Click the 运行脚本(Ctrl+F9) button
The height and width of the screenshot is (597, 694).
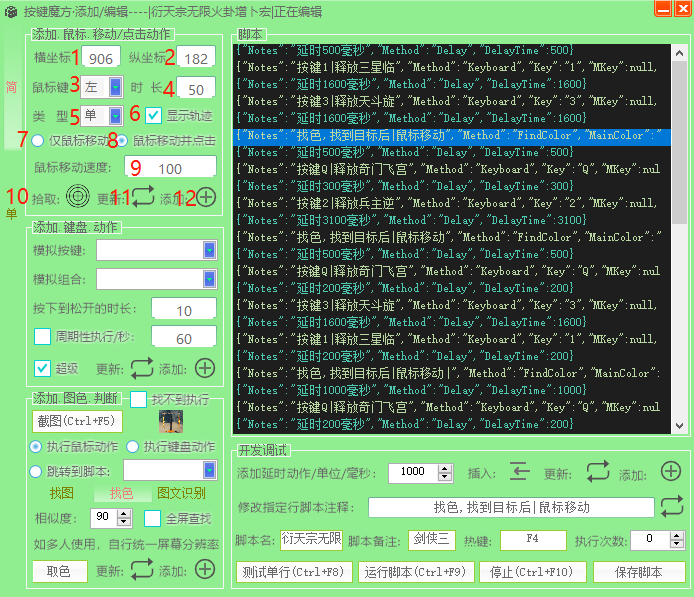[x=416, y=572]
